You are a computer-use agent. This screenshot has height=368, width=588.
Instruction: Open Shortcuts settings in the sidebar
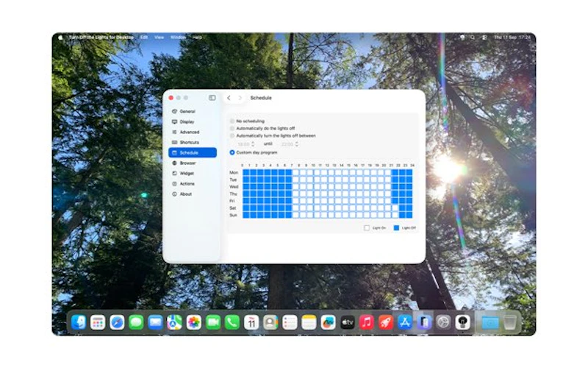(193, 142)
